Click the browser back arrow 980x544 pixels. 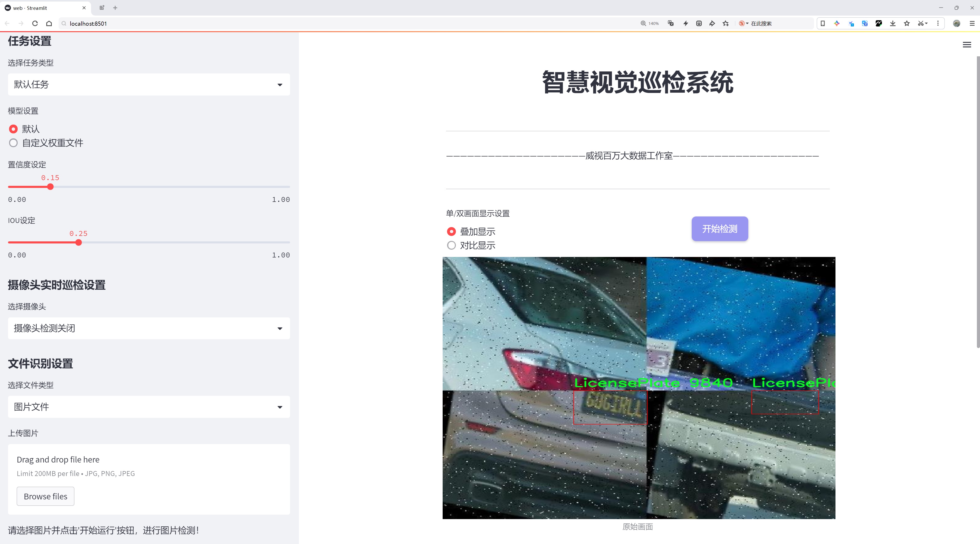point(7,24)
